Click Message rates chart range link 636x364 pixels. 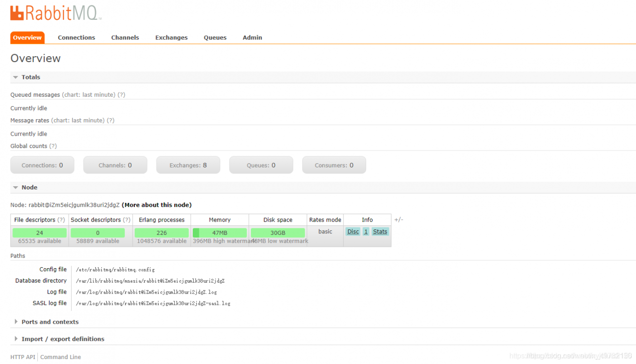(78, 121)
